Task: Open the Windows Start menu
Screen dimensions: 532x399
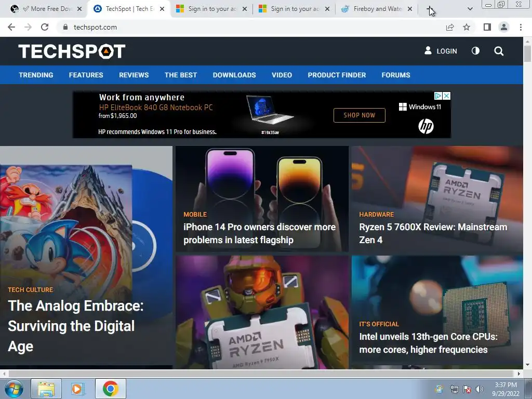Action: (x=14, y=389)
